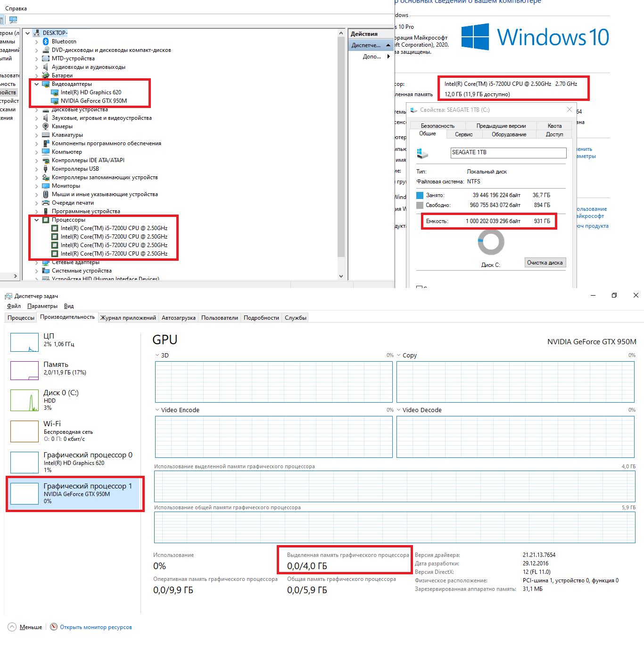Click the Контроллеры USB icon

46,169
